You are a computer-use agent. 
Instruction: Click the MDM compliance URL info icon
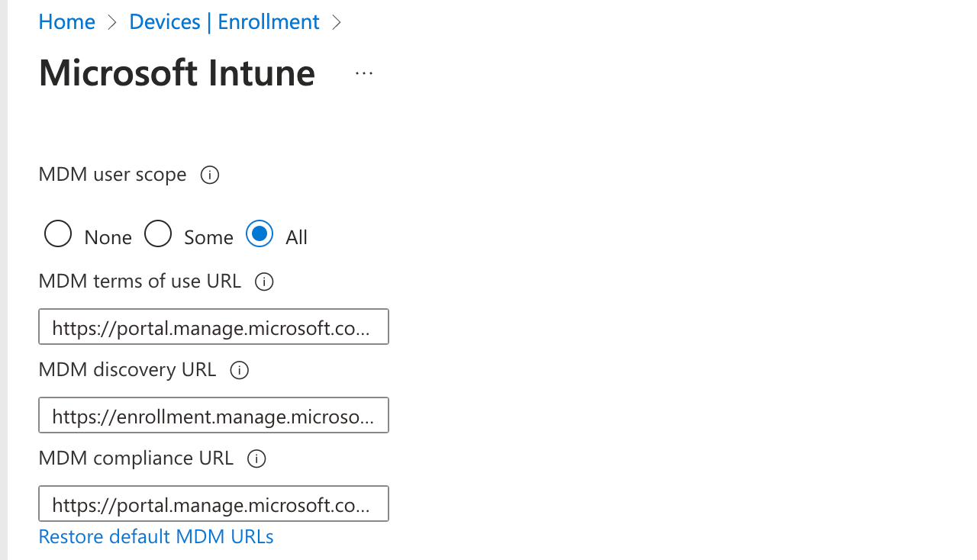(257, 459)
